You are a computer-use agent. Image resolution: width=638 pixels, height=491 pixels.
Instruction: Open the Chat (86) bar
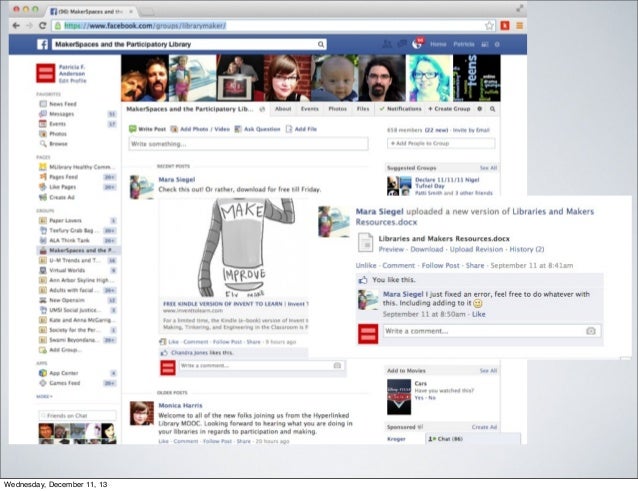click(x=473, y=439)
